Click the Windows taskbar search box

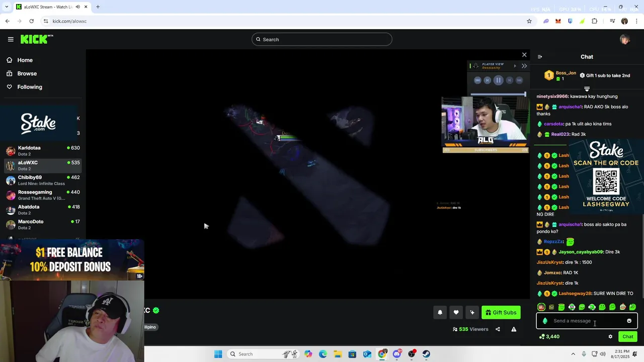click(x=262, y=354)
